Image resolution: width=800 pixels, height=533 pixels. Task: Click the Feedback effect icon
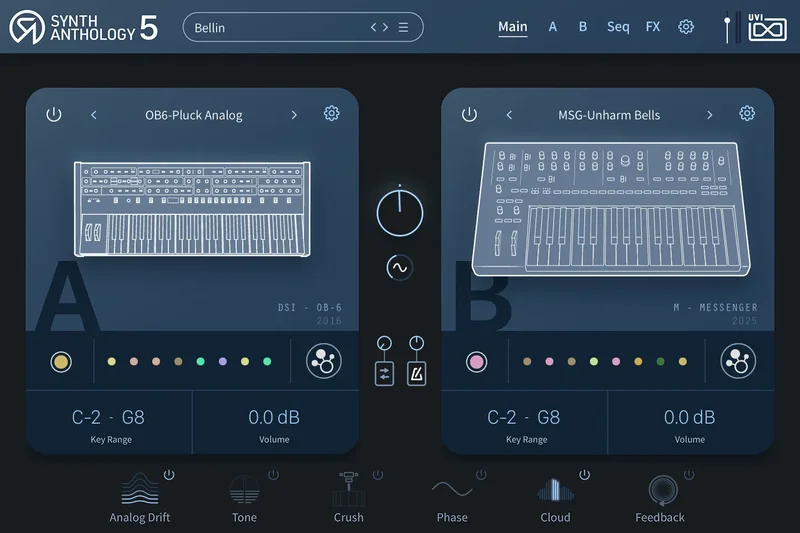(x=663, y=490)
